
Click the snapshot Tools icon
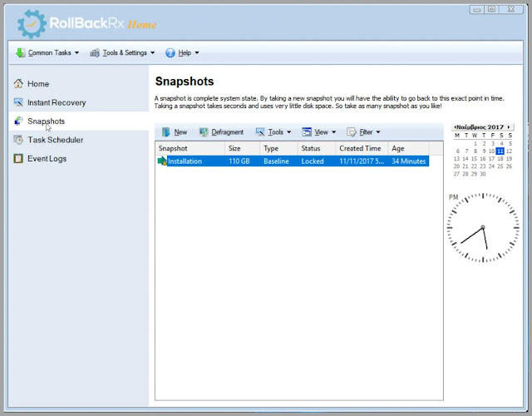pos(260,132)
